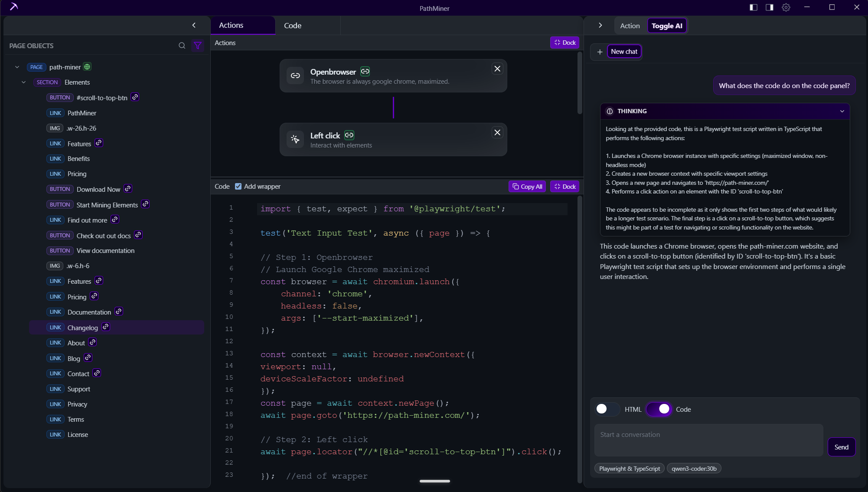Dock the Actions panel
This screenshot has height=492, width=868.
coord(565,43)
